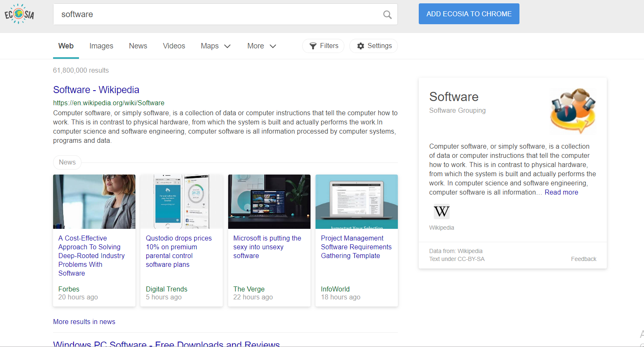Switch to the News tab
This screenshot has width=644, height=347.
click(138, 46)
